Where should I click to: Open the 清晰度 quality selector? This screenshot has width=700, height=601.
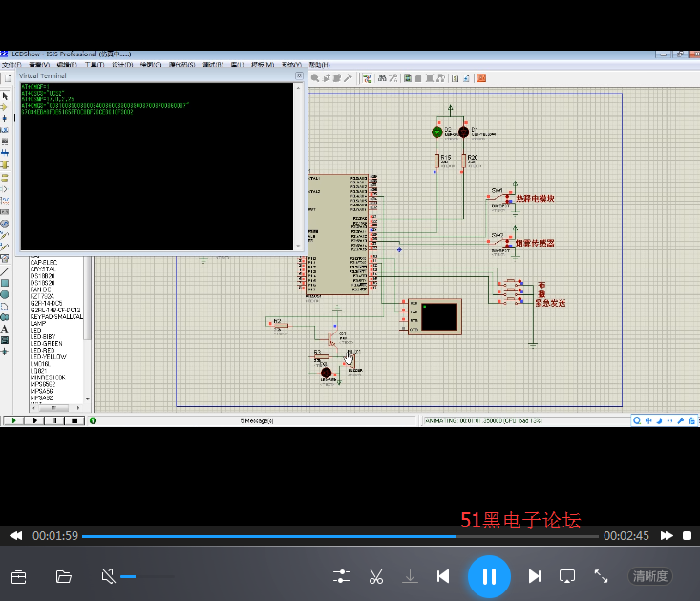(650, 576)
